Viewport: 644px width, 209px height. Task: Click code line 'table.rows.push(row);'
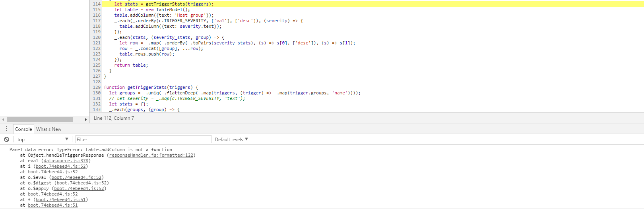pos(147,54)
